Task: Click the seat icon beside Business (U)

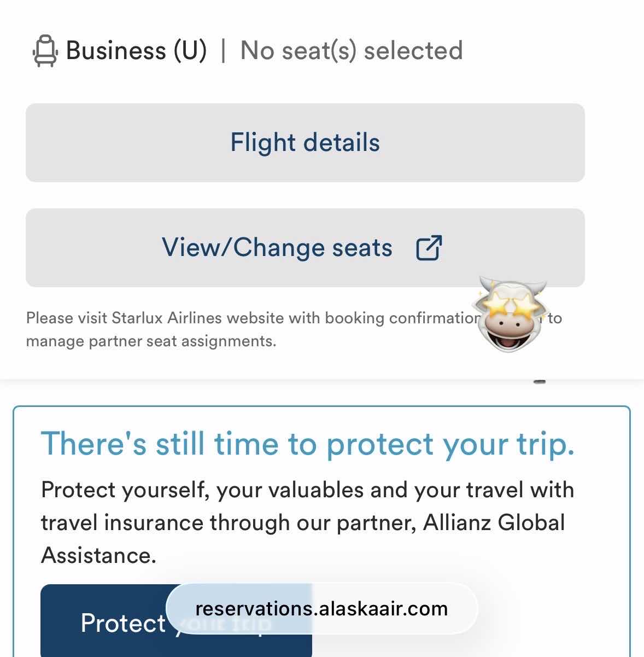Action: click(x=45, y=51)
